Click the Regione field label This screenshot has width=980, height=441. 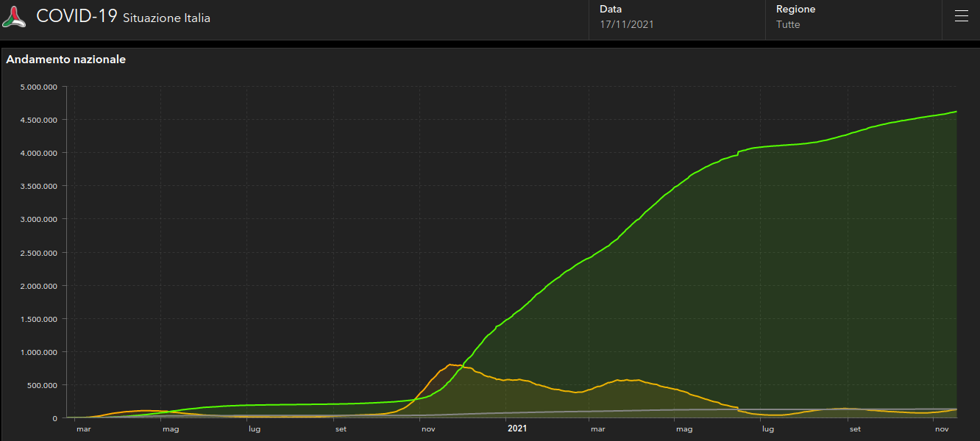795,10
